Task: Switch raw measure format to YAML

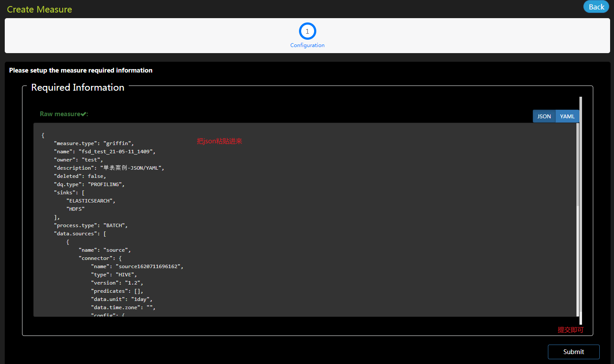Action: 567,117
